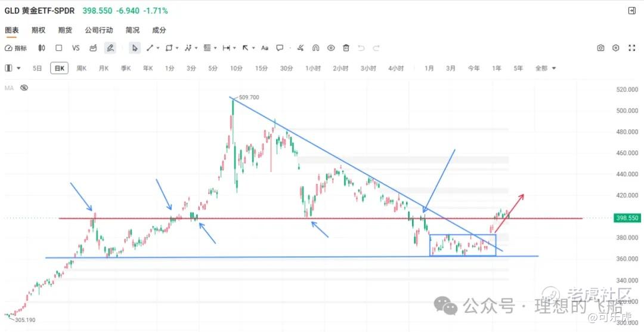
Task: Select the 10分 interval
Action: tap(236, 68)
